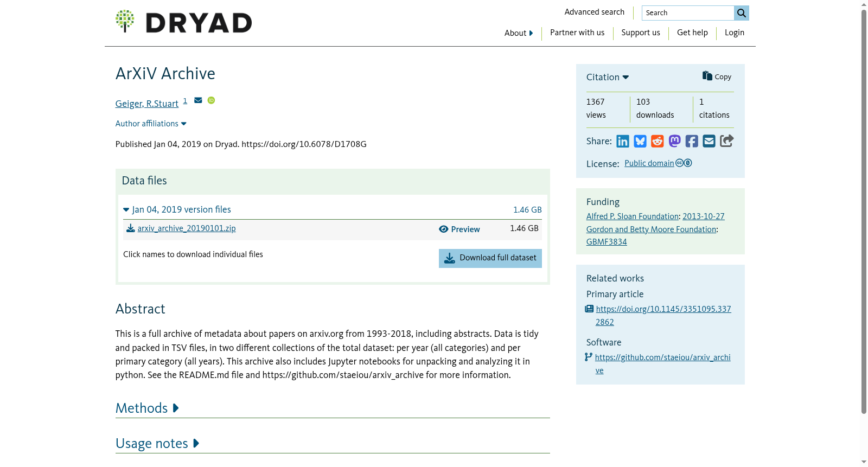Open the author's ORCID icon
Screen dimensions: 868x467
(x=211, y=100)
